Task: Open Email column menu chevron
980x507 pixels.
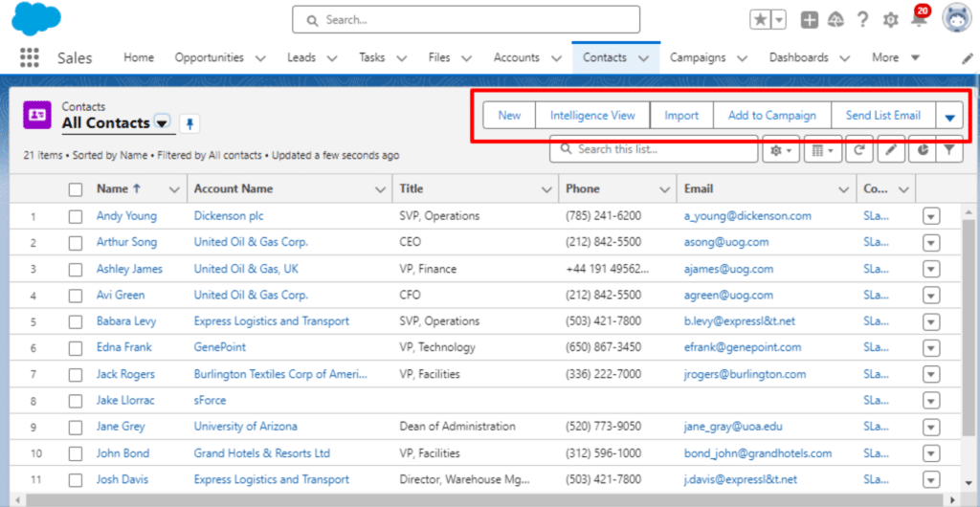Action: pyautogui.click(x=844, y=189)
